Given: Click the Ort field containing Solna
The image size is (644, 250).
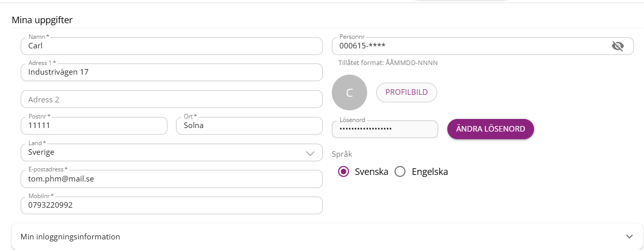Looking at the screenshot, I should (x=249, y=126).
